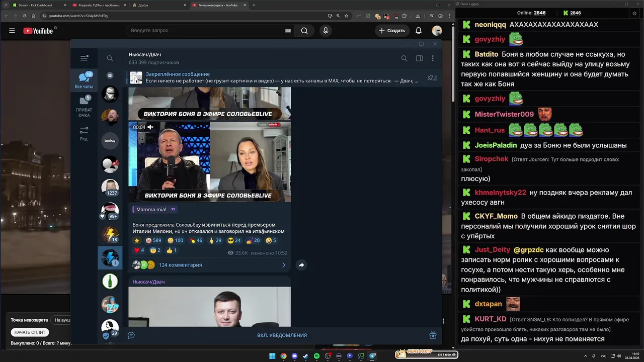
Task: Open Discord from the taskbar
Action: pos(294,356)
